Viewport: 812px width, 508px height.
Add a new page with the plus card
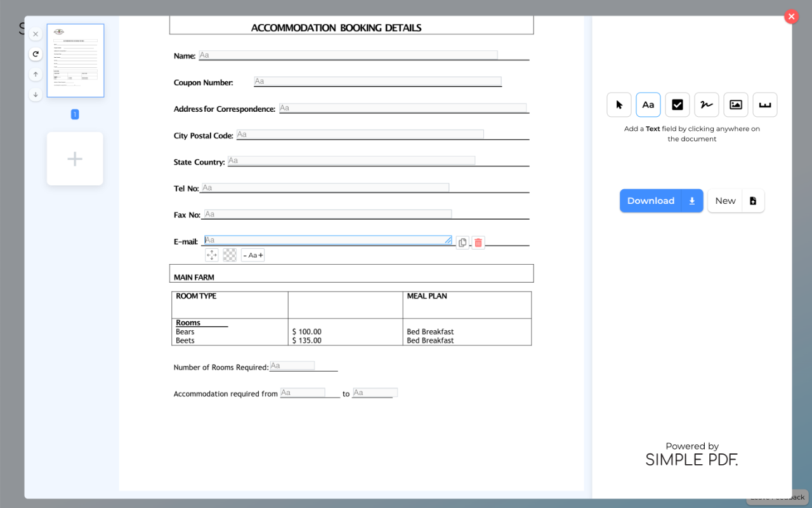[x=75, y=159]
